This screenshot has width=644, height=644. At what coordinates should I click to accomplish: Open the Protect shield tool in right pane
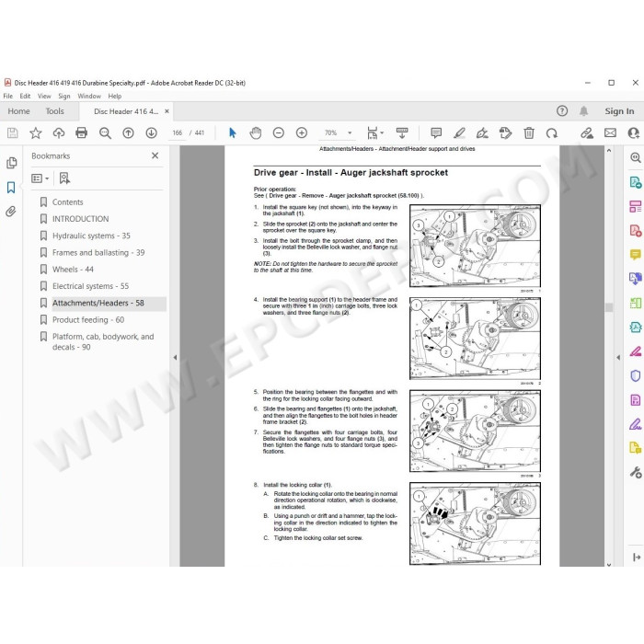click(x=636, y=375)
